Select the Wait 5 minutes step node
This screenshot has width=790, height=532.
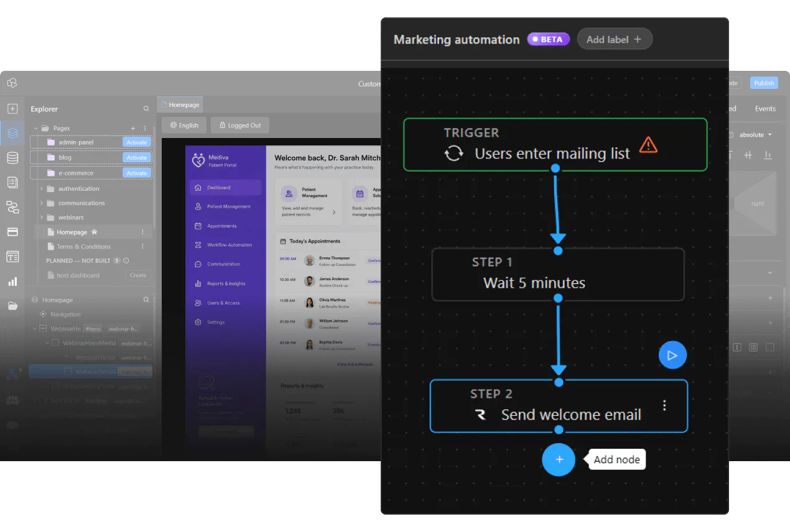tap(558, 275)
